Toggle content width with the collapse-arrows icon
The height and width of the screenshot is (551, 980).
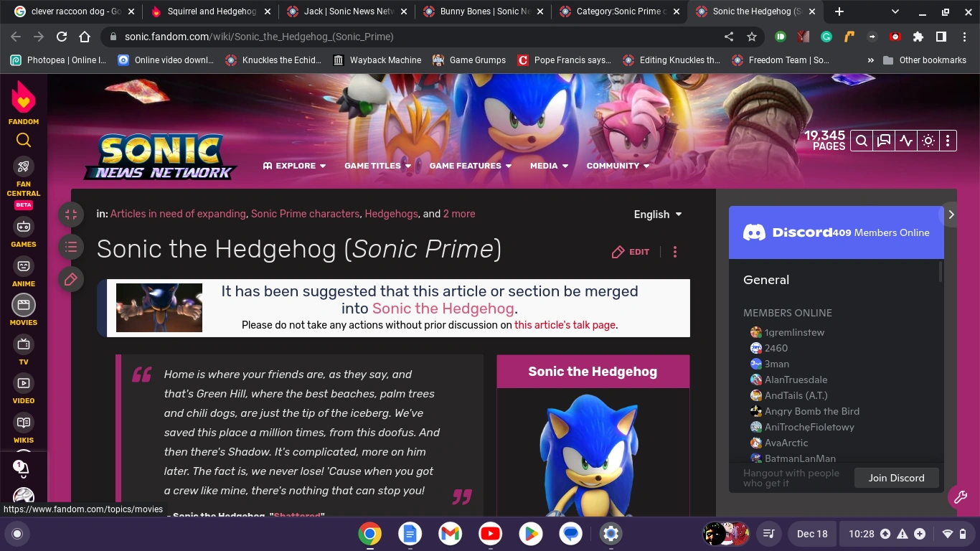pos(70,215)
